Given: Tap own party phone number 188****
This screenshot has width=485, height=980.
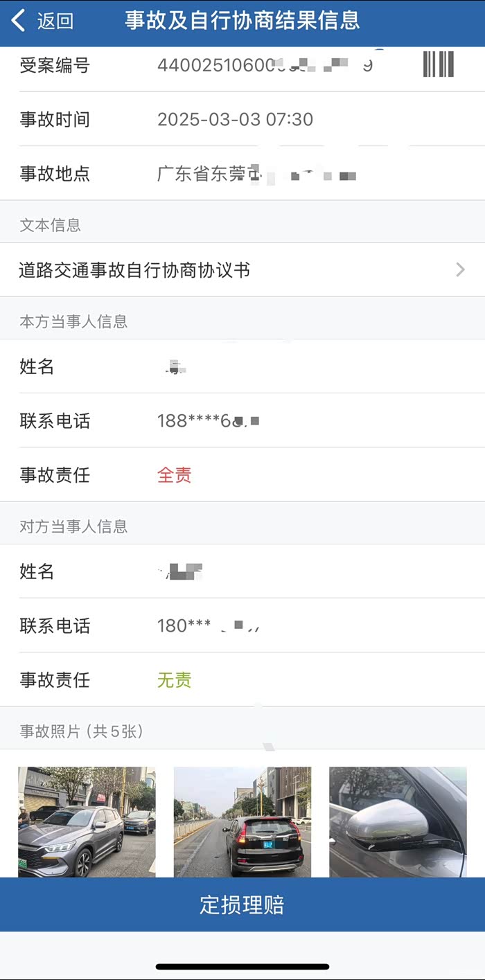Looking at the screenshot, I should click(208, 420).
